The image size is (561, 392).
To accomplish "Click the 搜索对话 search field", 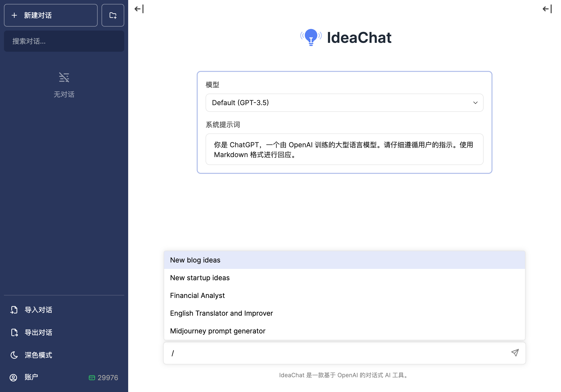I will pos(64,41).
